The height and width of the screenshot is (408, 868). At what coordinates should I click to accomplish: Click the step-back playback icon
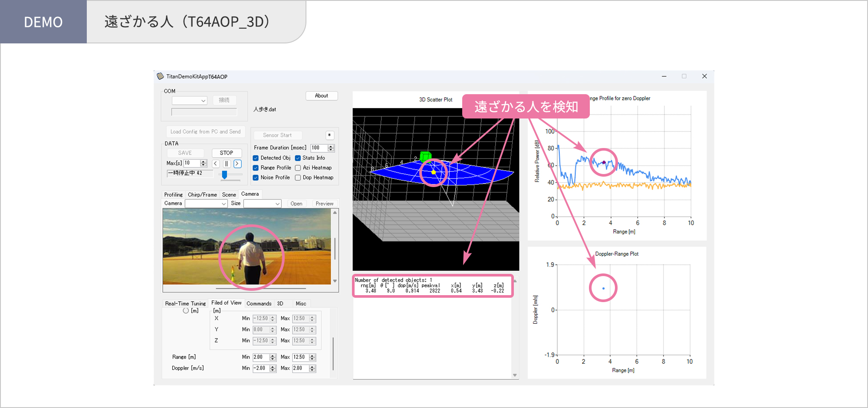tap(215, 164)
